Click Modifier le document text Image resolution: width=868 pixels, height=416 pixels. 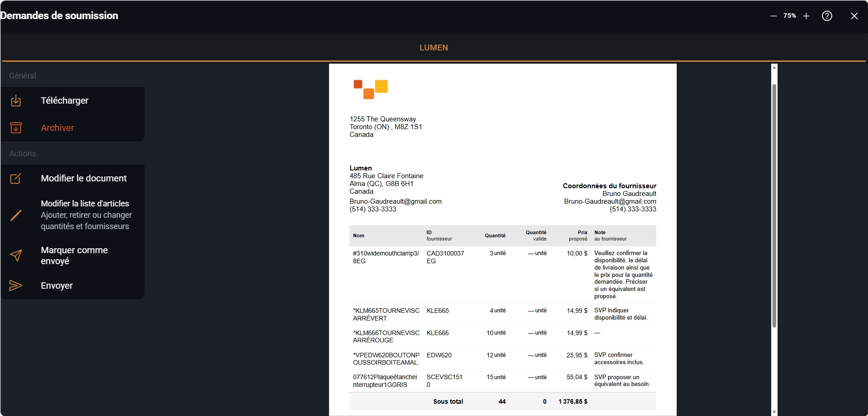pos(84,178)
